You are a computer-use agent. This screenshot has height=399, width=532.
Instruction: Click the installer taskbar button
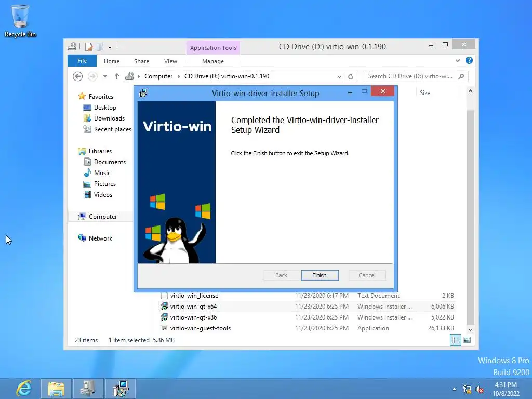pyautogui.click(x=120, y=389)
